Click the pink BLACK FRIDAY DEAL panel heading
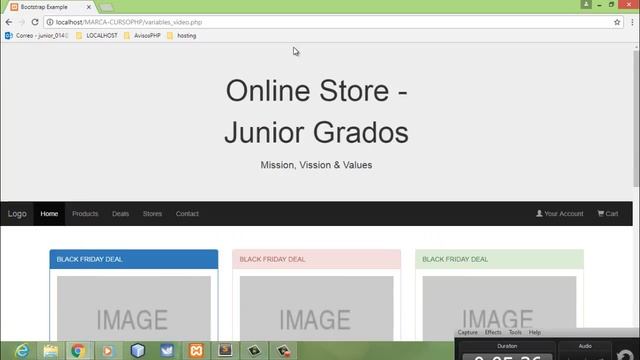Image resolution: width=640 pixels, height=360 pixels. point(316,259)
